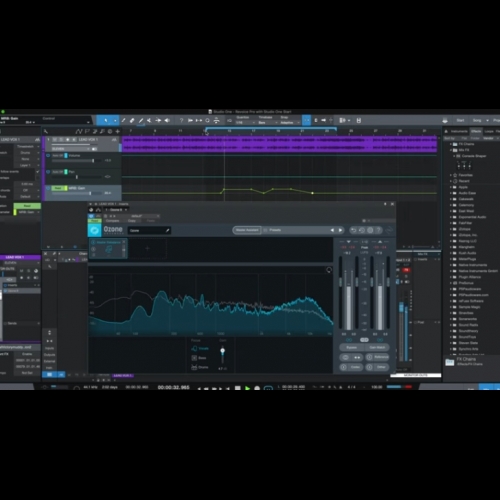Select Bass focus icon

[x=195, y=358]
